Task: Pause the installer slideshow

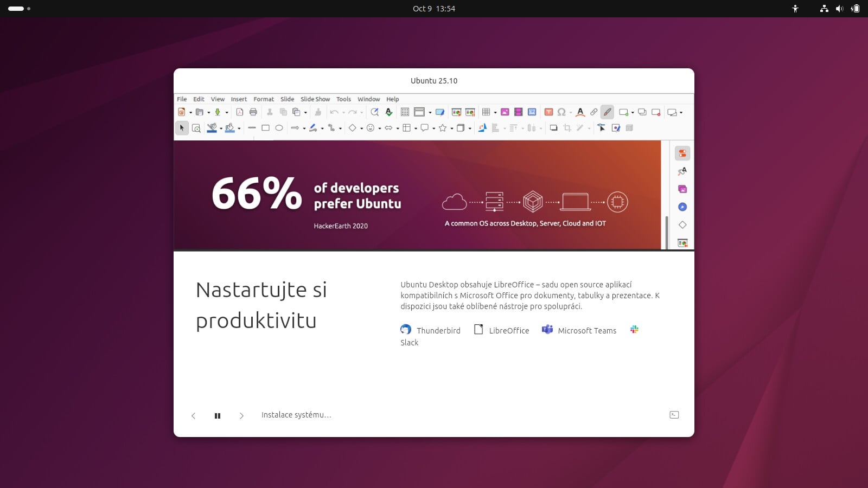Action: coord(218,416)
